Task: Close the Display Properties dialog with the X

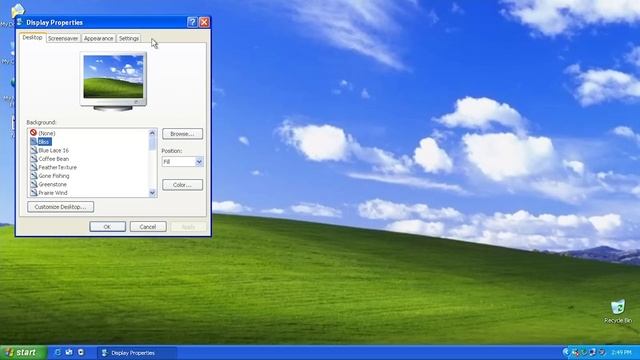Action: 204,22
